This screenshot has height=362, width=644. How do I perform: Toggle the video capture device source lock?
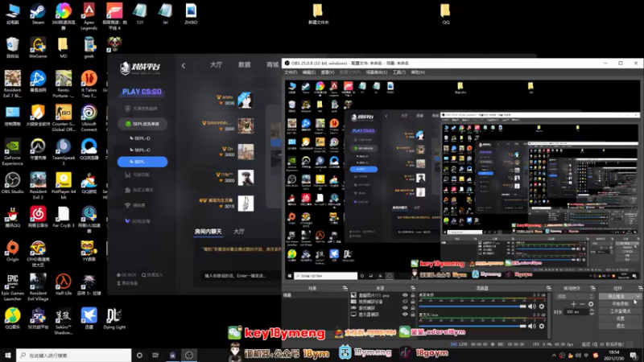(413, 301)
